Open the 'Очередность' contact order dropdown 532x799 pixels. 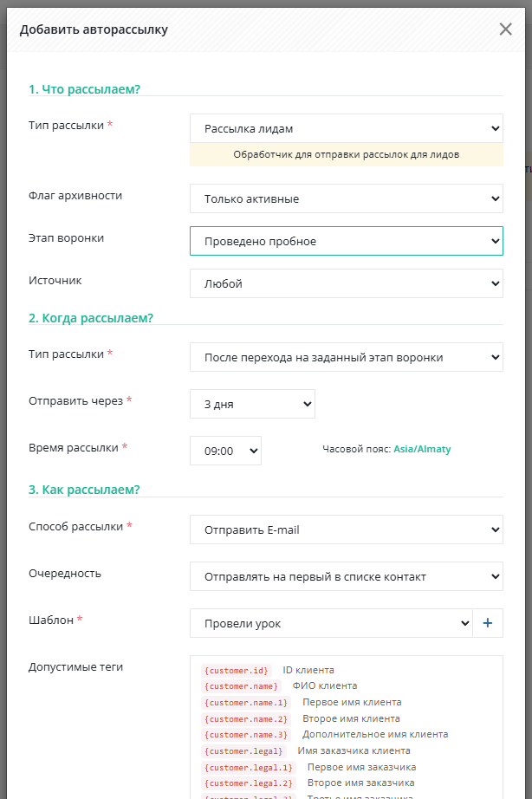pos(346,576)
